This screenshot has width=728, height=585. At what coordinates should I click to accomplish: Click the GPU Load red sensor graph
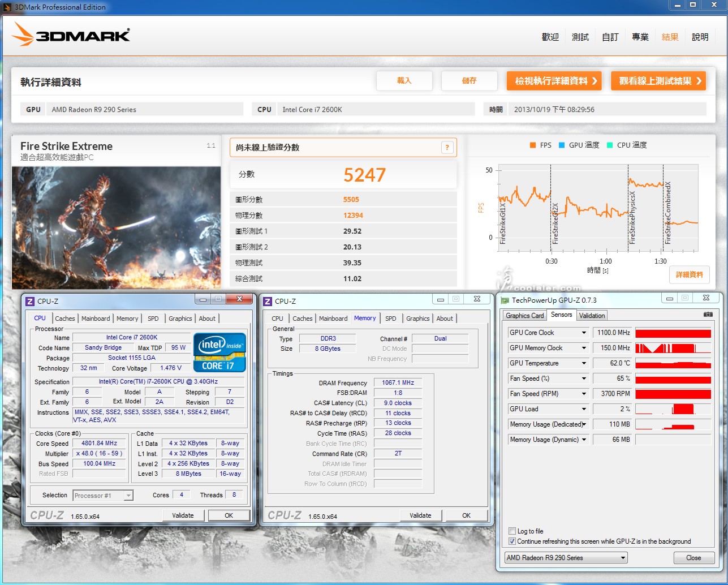673,409
